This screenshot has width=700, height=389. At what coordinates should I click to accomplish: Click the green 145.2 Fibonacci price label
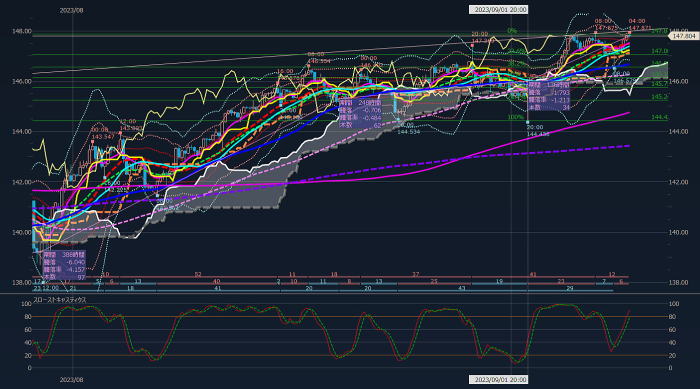(x=659, y=96)
